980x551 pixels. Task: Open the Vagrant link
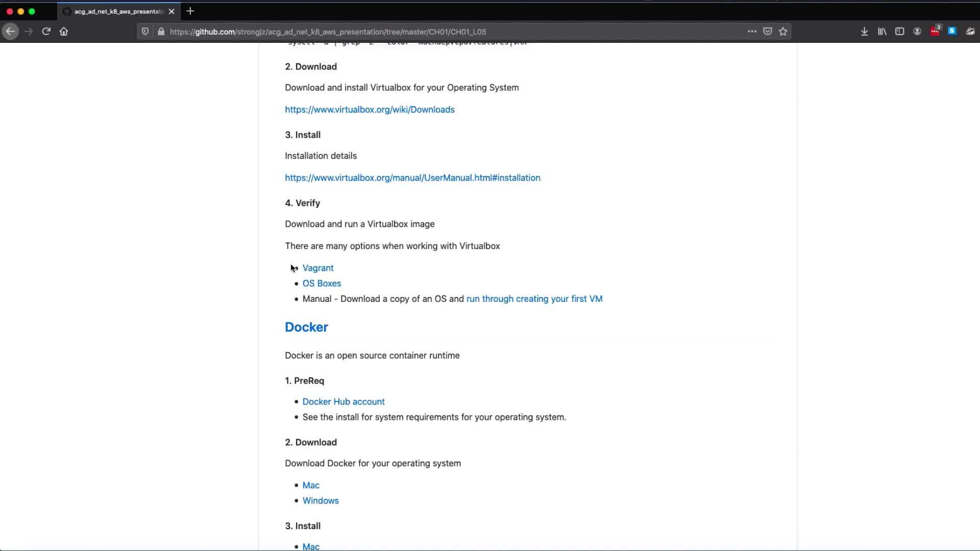[317, 268]
